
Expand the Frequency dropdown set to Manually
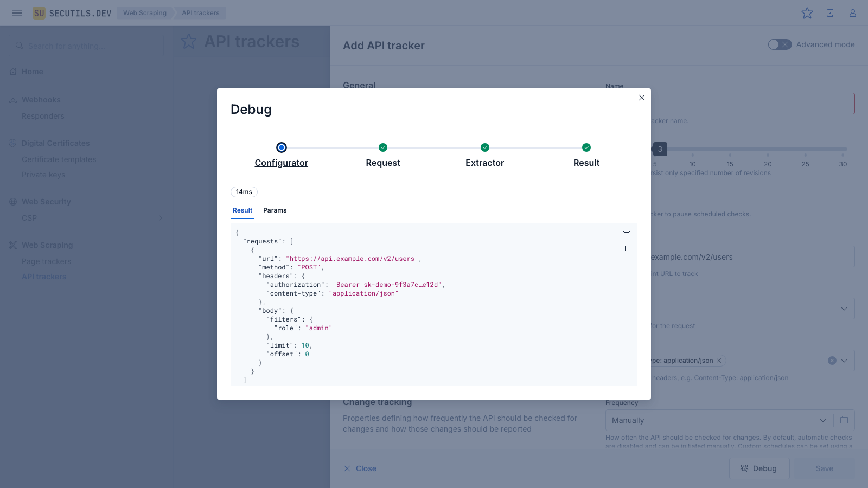pos(719,420)
